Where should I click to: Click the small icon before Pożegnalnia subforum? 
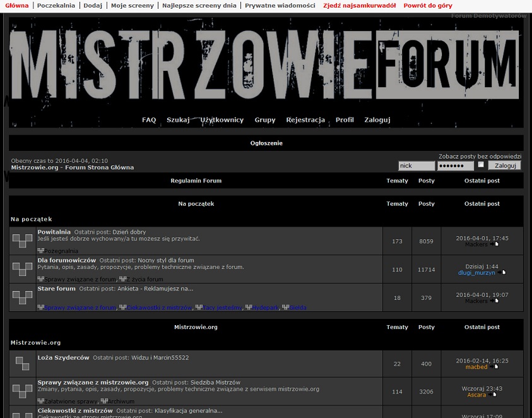(41, 251)
